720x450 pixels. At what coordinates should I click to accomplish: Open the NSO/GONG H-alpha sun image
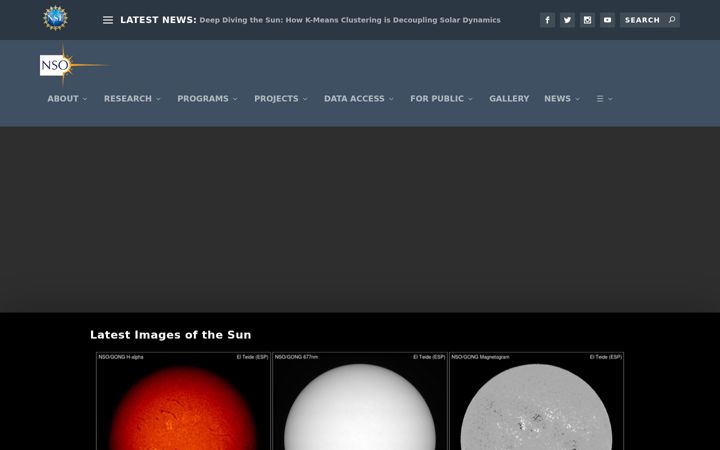tap(183, 401)
